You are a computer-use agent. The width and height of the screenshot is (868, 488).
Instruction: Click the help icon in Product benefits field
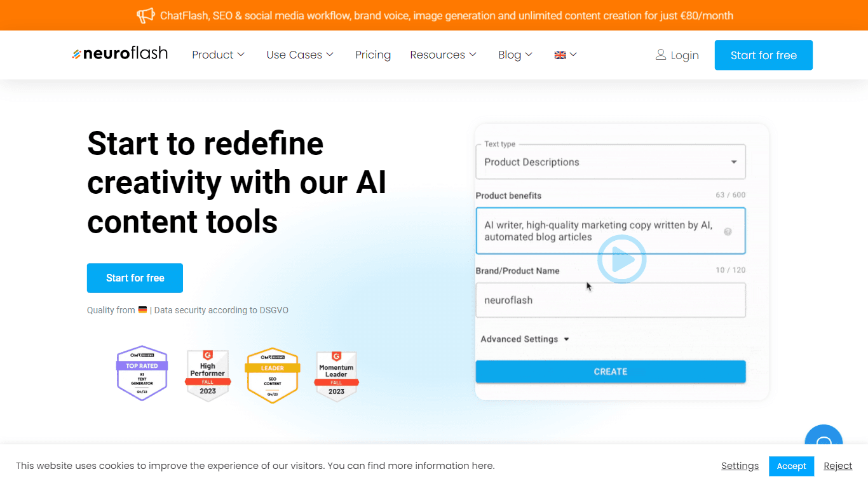(x=728, y=231)
